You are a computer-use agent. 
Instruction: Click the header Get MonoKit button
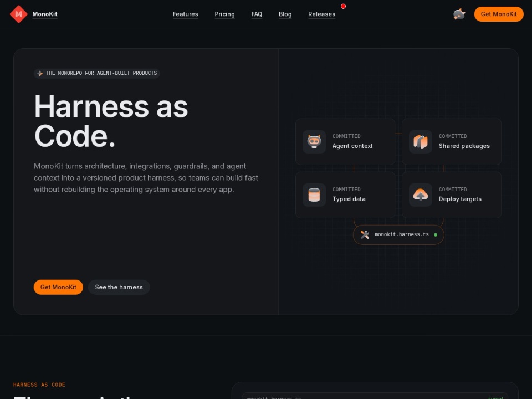pyautogui.click(x=499, y=14)
